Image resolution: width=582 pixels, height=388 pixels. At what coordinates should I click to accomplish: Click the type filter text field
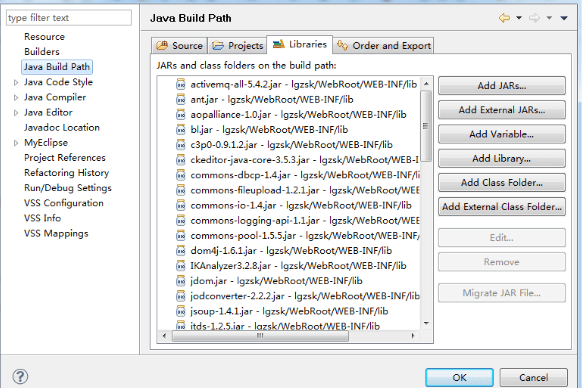tap(69, 18)
